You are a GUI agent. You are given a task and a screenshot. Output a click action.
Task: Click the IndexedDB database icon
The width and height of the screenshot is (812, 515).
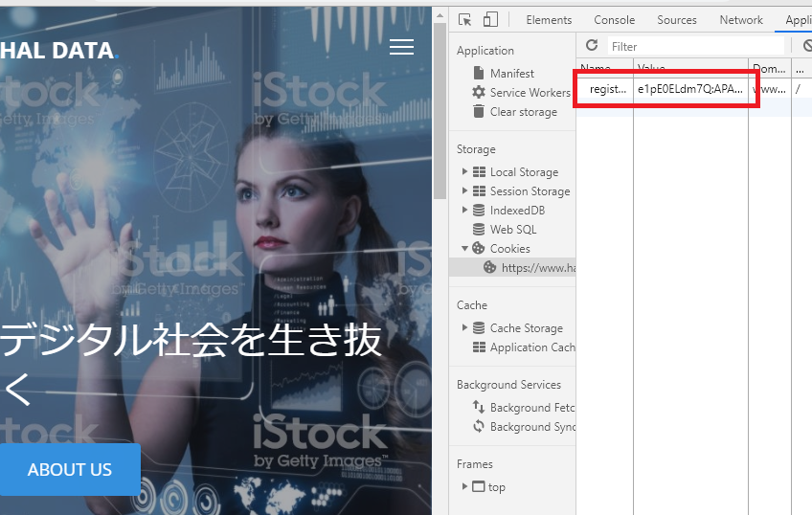(479, 211)
